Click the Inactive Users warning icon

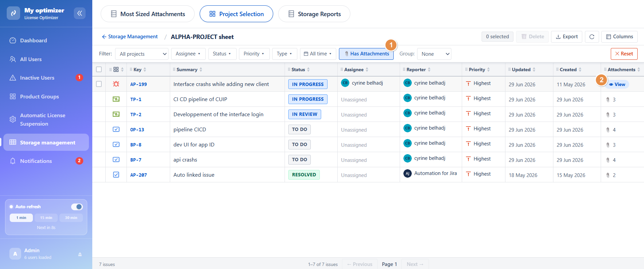(13, 78)
